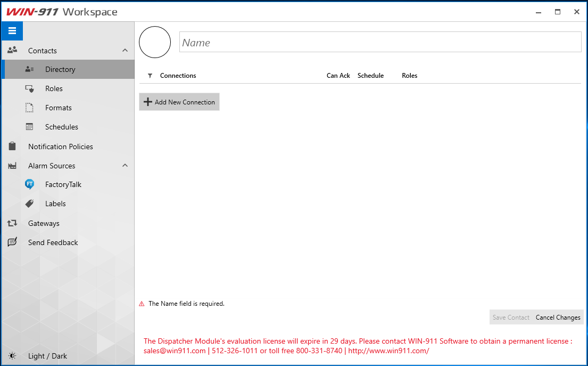Click the Directory contact-list icon

tap(30, 69)
